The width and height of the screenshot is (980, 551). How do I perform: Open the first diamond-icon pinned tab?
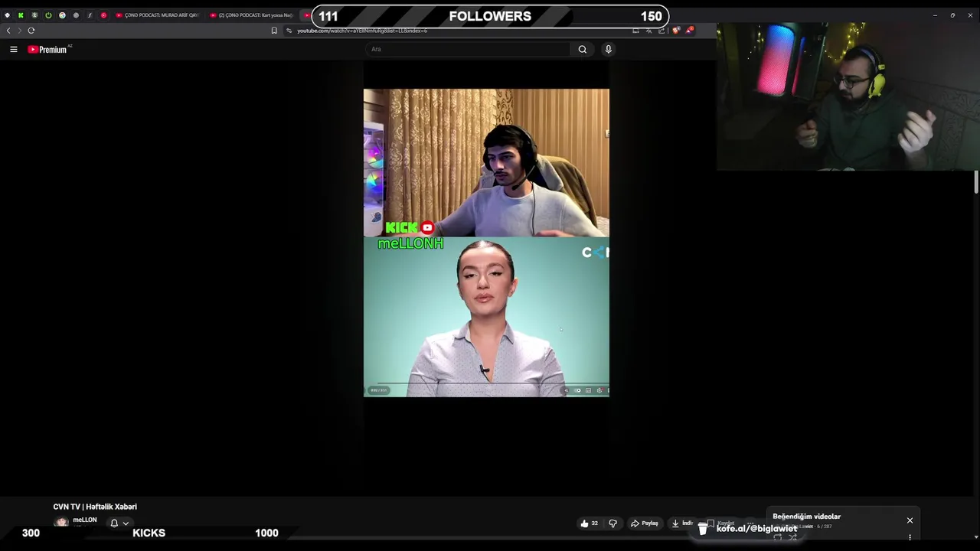(7, 15)
